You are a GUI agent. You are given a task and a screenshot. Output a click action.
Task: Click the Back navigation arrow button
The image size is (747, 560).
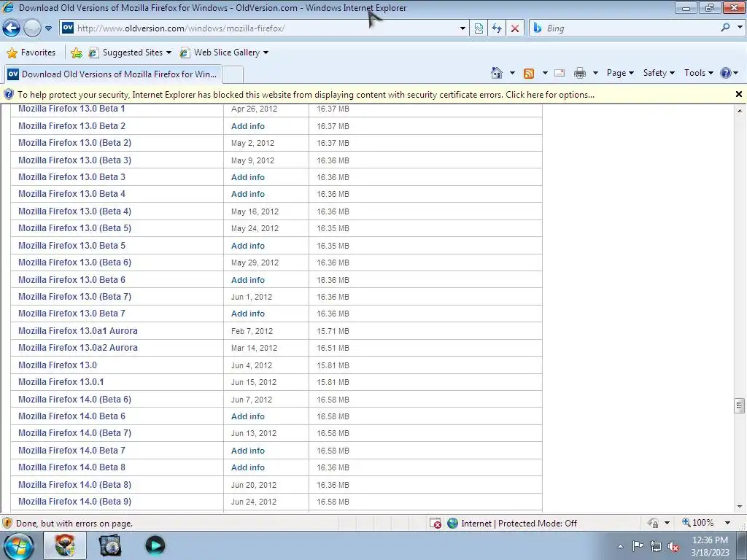tap(12, 28)
